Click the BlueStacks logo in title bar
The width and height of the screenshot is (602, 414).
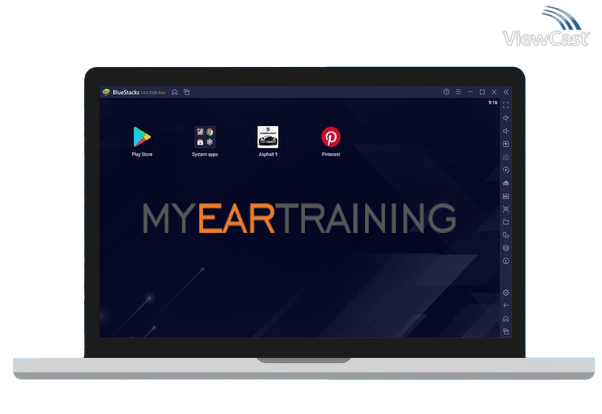pos(106,92)
